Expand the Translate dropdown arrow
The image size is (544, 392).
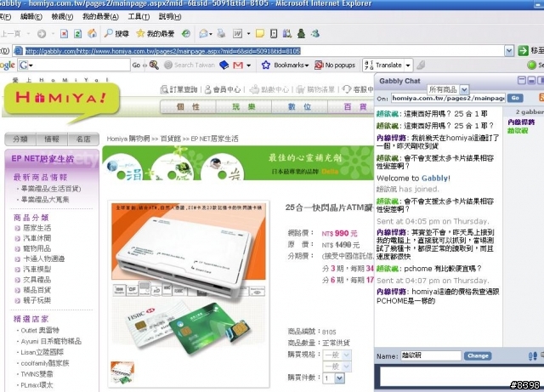click(408, 65)
